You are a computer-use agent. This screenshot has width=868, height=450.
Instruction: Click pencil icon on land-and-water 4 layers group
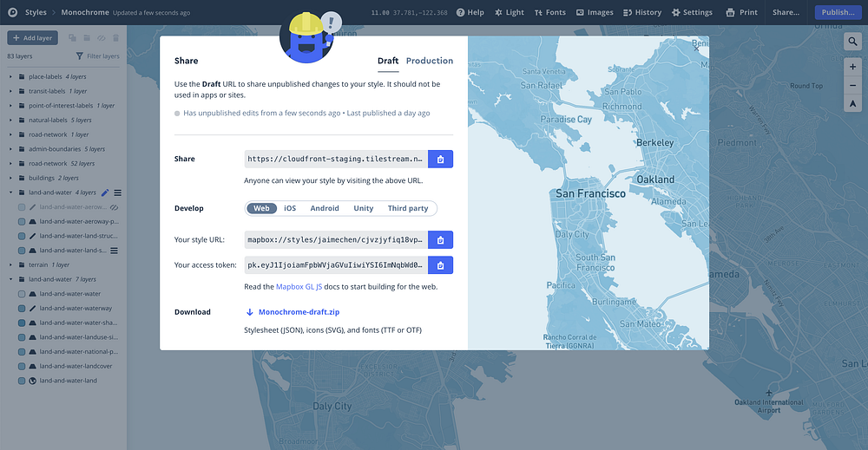[x=105, y=193]
